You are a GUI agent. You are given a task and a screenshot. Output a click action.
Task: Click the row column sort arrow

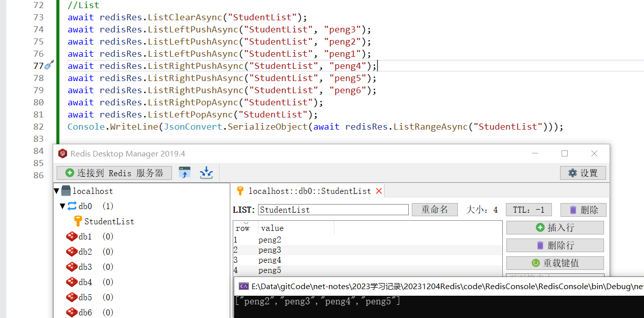[246, 222]
